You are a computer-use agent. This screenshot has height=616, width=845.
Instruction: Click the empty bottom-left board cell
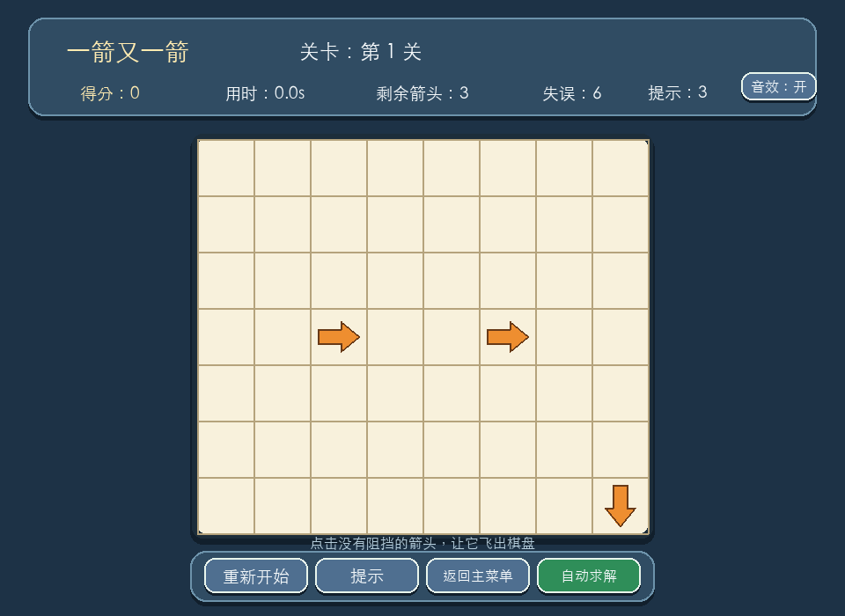[226, 505]
